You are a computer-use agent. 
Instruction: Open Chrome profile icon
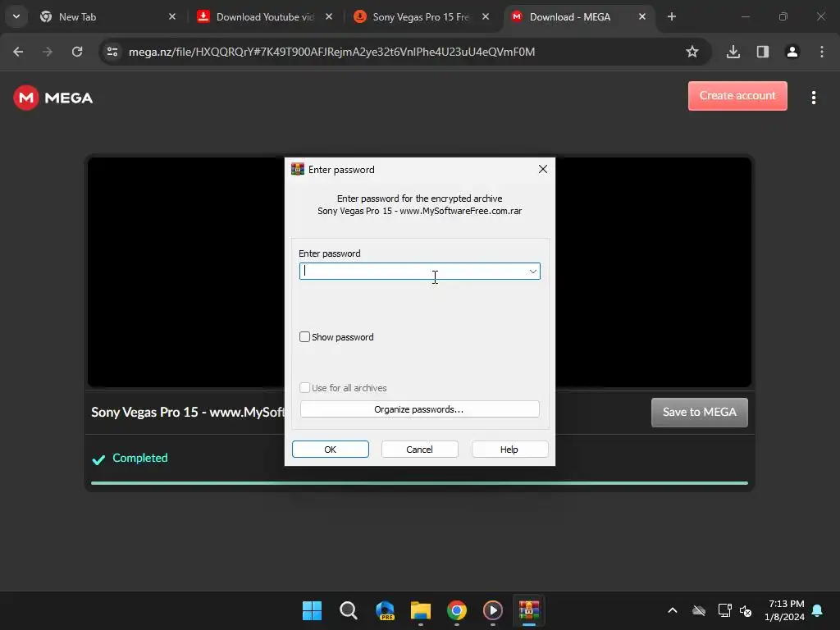pyautogui.click(x=792, y=52)
